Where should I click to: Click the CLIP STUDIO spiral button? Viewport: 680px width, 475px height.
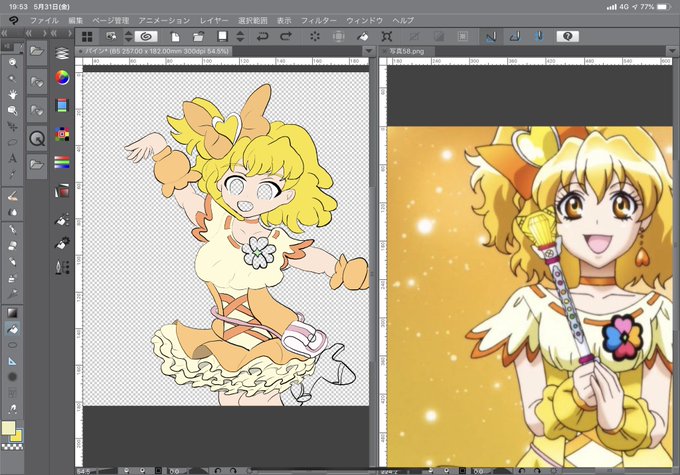point(146,36)
